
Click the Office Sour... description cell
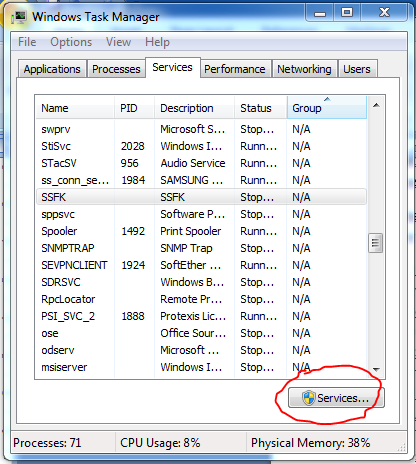point(193,333)
